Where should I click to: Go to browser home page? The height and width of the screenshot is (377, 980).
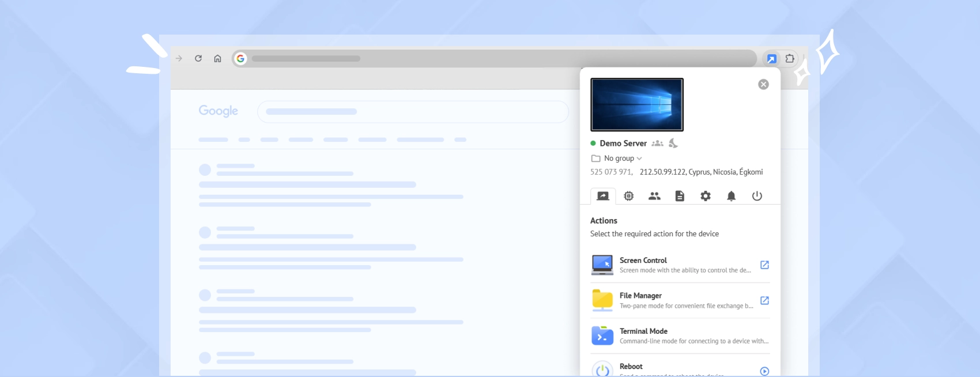(217, 59)
